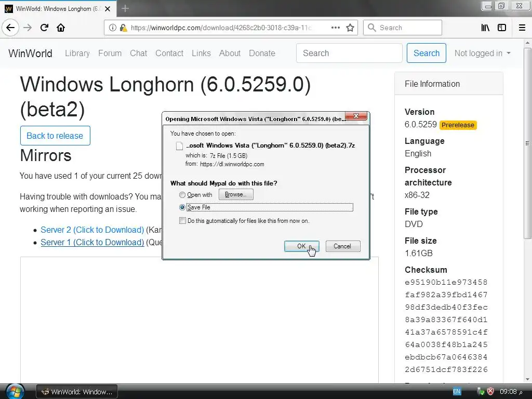Viewport: 532px width, 399px height.
Task: Open the browser home page icon
Action: tap(61, 28)
